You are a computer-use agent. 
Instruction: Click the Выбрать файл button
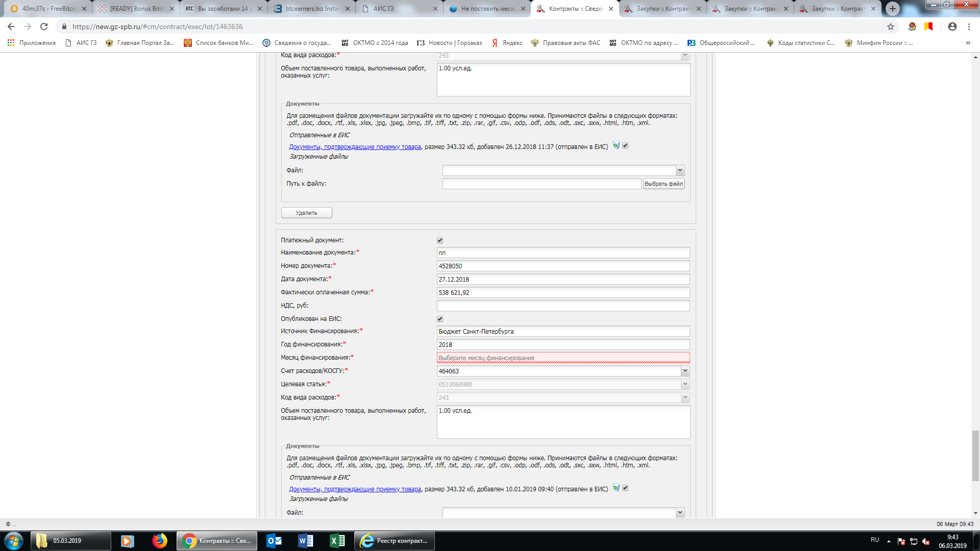pyautogui.click(x=664, y=184)
